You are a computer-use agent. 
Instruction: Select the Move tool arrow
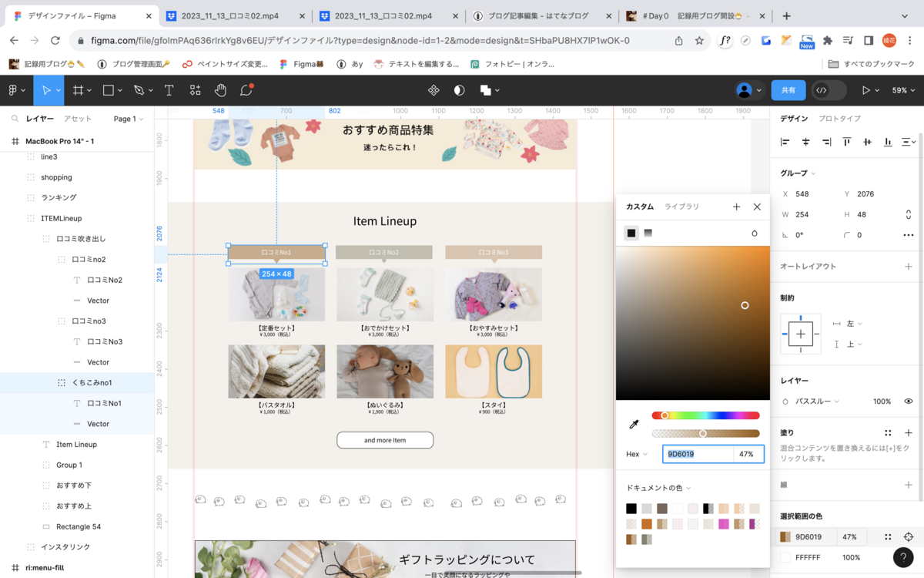tap(46, 90)
